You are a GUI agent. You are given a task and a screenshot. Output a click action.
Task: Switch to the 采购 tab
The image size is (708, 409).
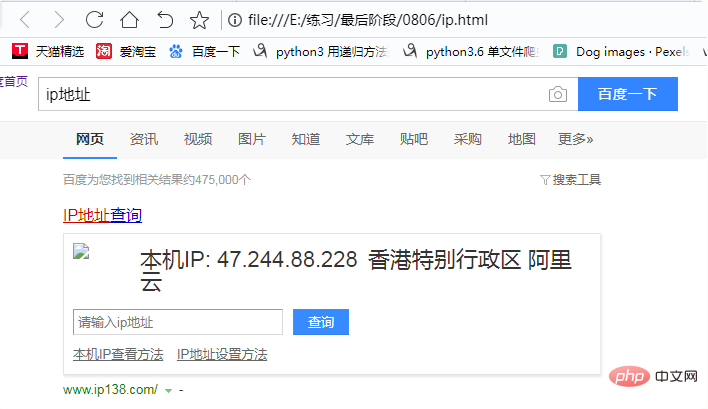coord(468,139)
